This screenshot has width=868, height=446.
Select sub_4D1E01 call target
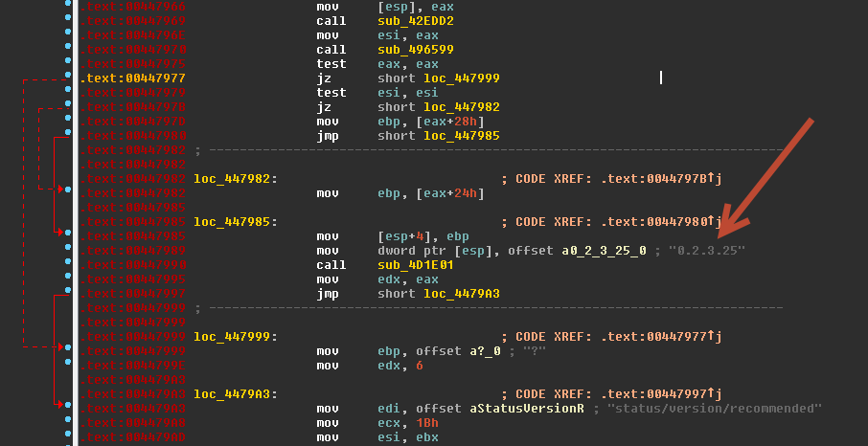tap(416, 265)
